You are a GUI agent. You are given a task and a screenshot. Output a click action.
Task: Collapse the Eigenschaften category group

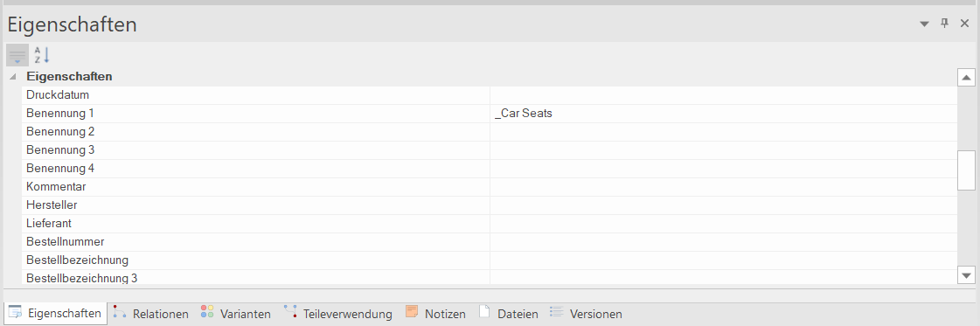tap(13, 77)
